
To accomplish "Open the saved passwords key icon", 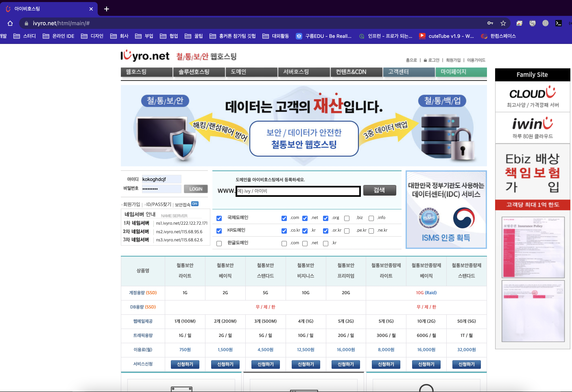I will [490, 23].
